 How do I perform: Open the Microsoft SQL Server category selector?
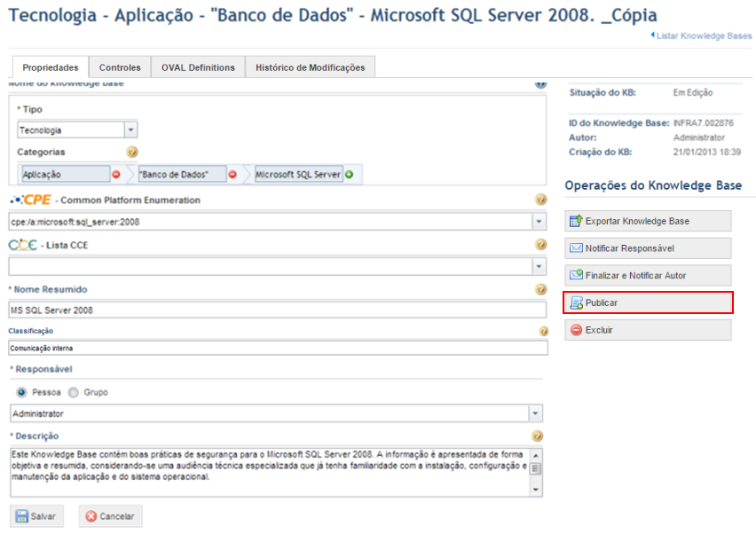coord(298,175)
